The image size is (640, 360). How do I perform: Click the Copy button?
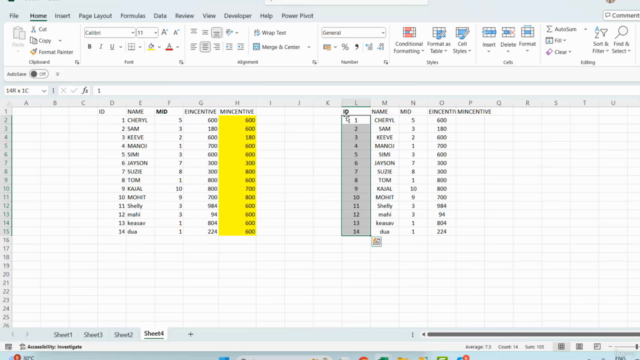point(41,41)
